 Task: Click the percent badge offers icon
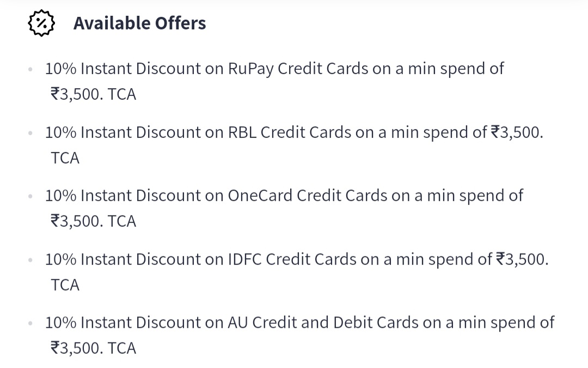(41, 23)
